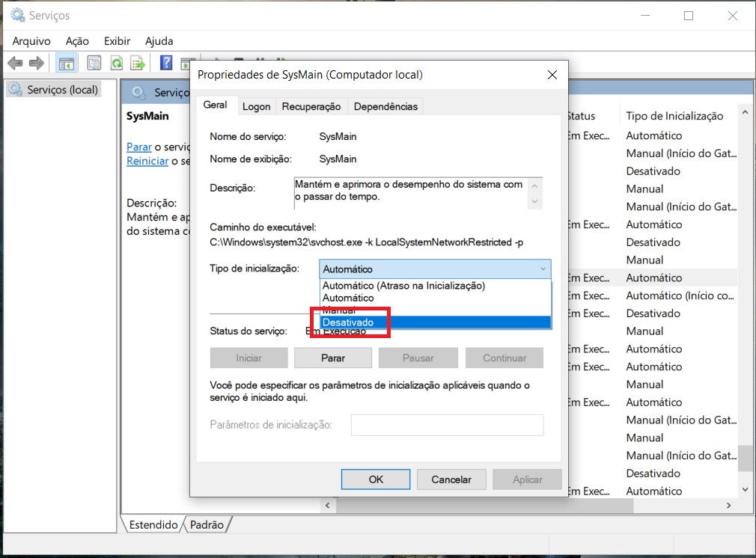Click the service description text box
This screenshot has width=756, height=558.
pyautogui.click(x=418, y=193)
